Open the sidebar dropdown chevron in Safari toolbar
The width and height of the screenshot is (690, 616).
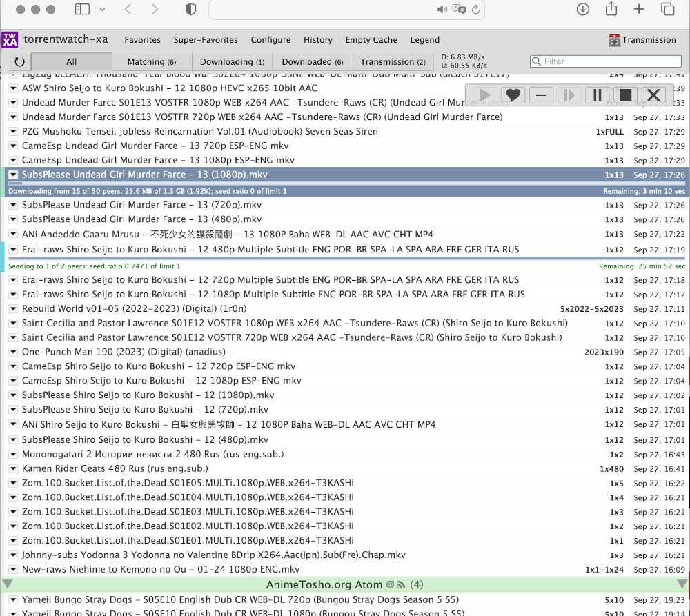(x=102, y=9)
